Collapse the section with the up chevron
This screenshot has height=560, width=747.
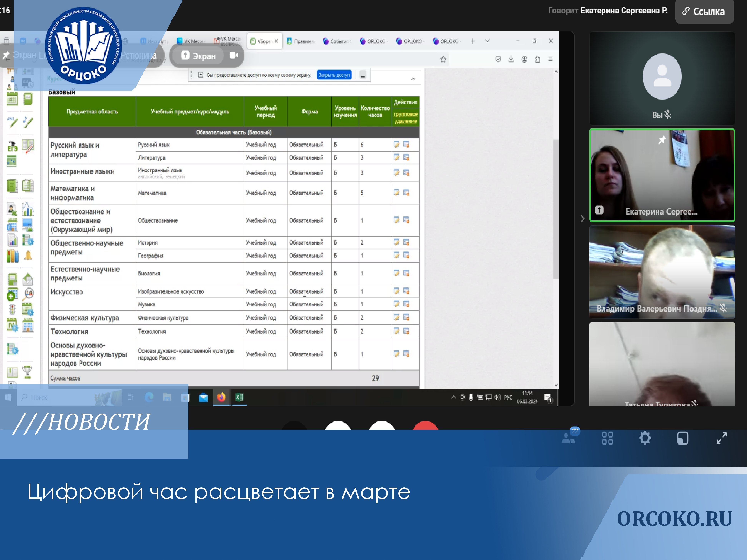pos(413,79)
